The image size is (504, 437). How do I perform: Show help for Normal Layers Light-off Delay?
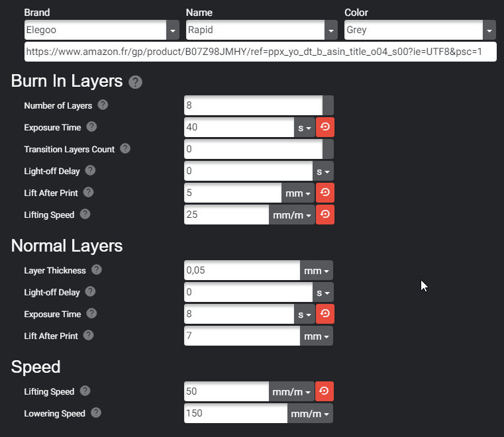[90, 291]
